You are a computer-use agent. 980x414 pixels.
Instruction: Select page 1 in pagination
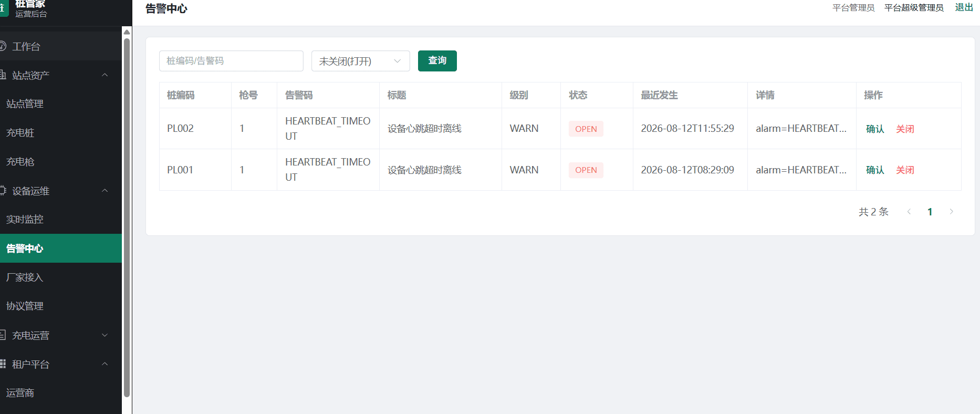(x=930, y=212)
